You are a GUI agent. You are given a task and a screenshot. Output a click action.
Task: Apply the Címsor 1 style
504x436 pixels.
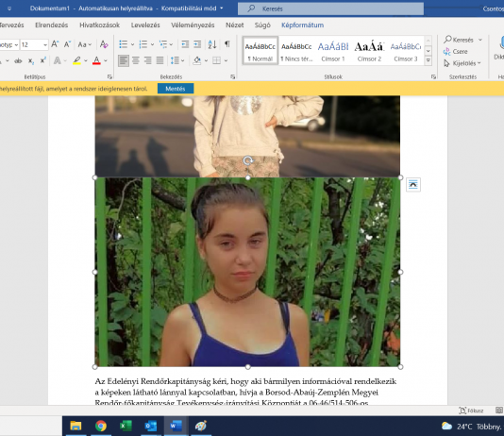click(x=332, y=51)
